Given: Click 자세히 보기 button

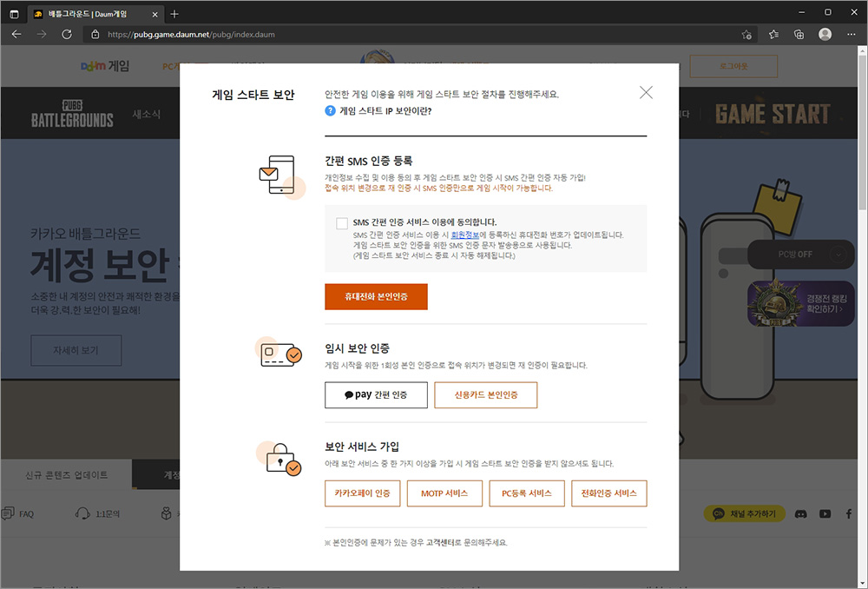Looking at the screenshot, I should click(76, 350).
